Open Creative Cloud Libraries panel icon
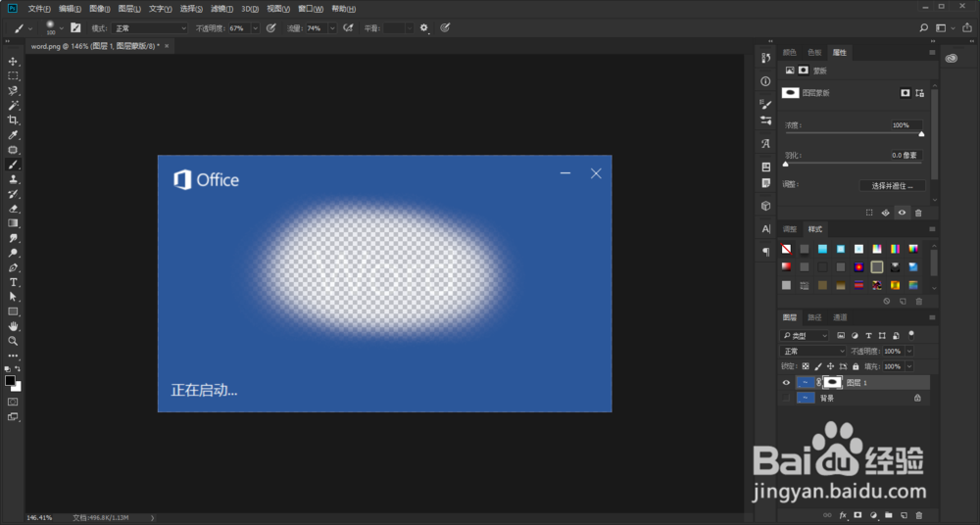The width and height of the screenshot is (980, 525). click(x=952, y=58)
